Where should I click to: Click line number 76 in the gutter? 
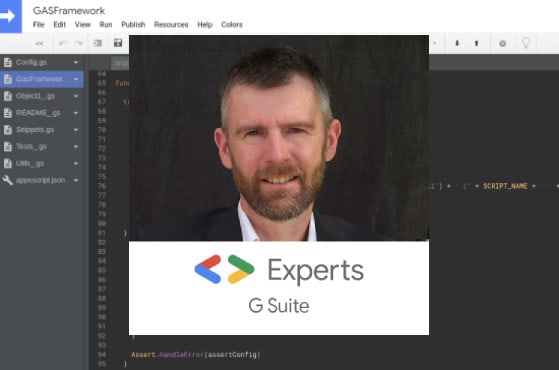click(102, 186)
